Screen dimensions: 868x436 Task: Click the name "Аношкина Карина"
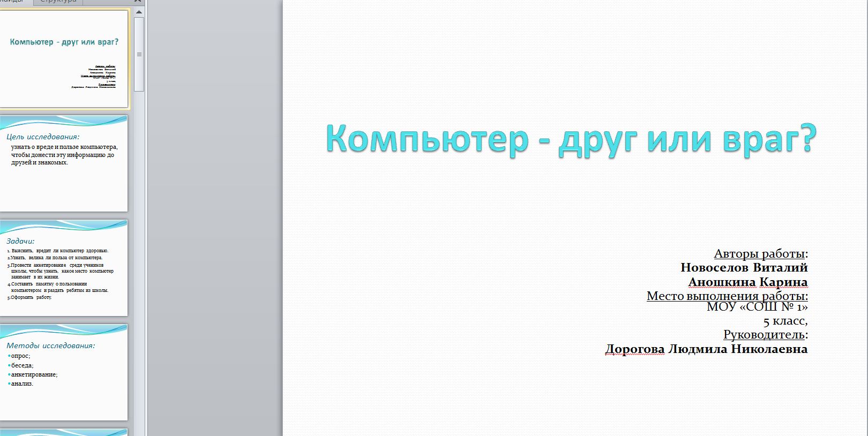point(747,282)
